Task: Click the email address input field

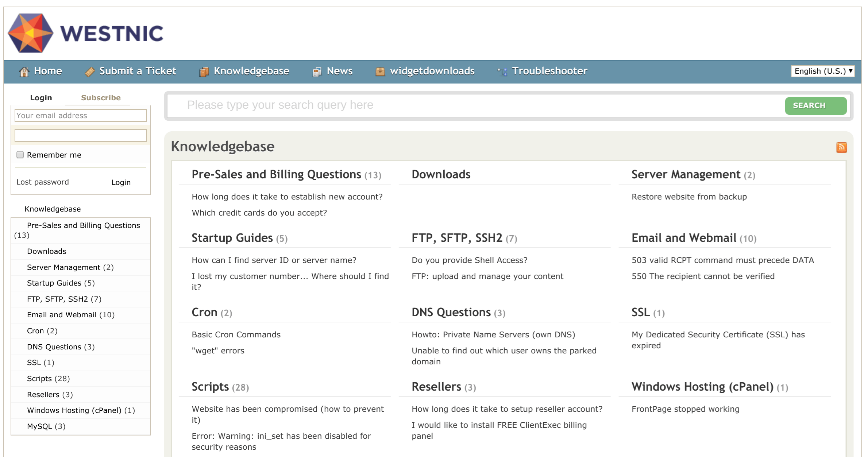Action: [x=80, y=115]
